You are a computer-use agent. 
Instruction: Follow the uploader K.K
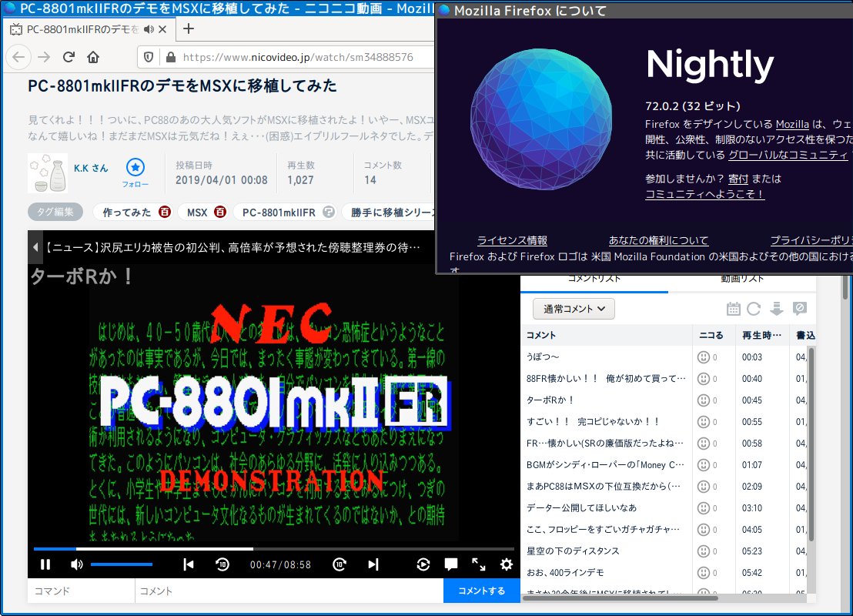[135, 173]
